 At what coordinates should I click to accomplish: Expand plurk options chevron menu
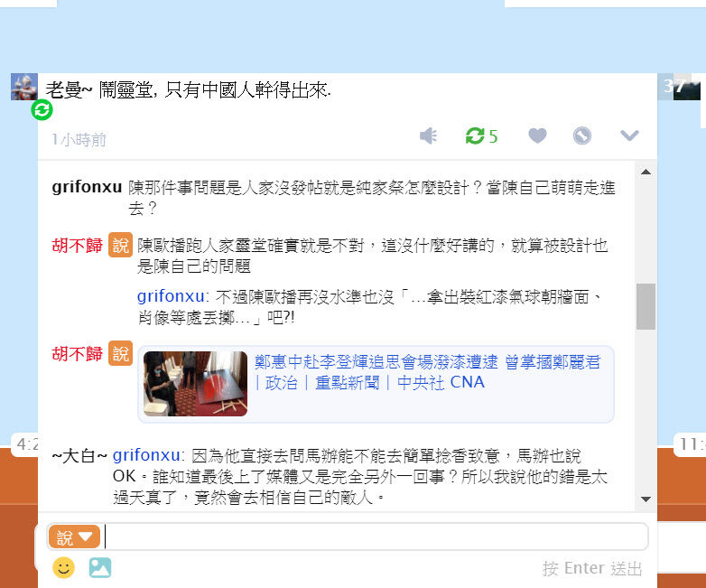tap(629, 135)
